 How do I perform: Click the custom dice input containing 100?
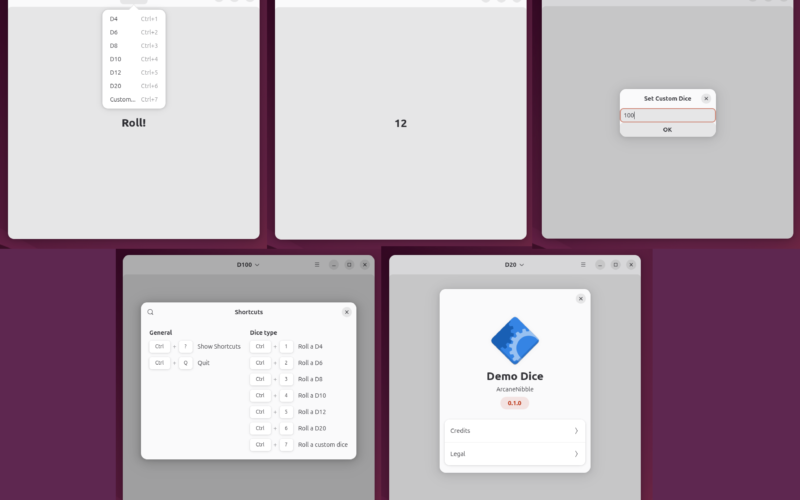(667, 115)
